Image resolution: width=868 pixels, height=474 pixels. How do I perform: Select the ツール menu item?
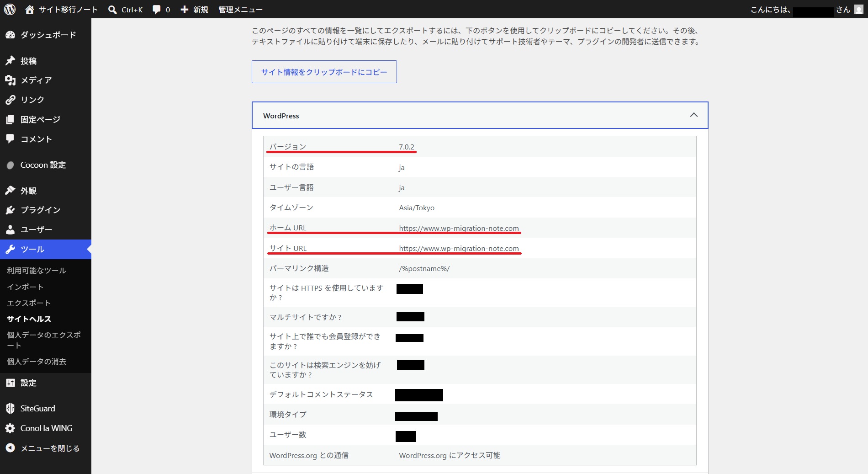tap(46, 249)
